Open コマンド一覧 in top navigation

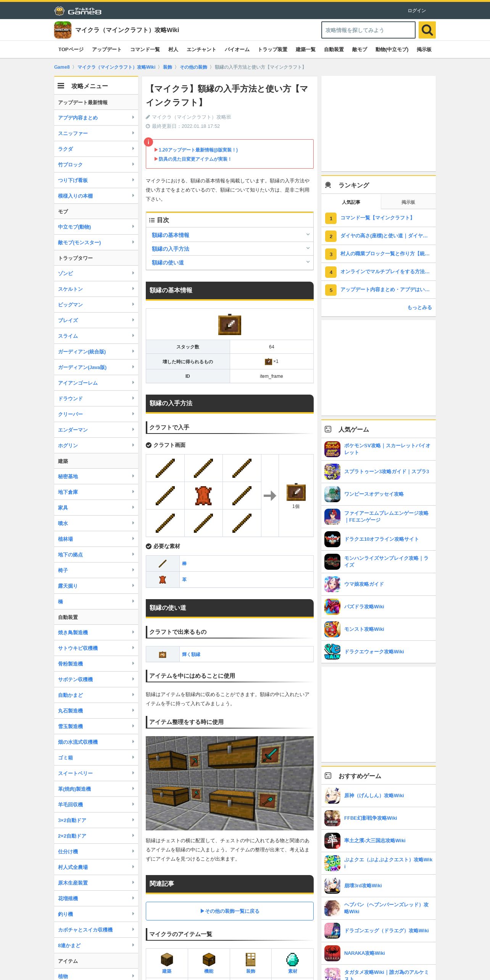pos(145,50)
